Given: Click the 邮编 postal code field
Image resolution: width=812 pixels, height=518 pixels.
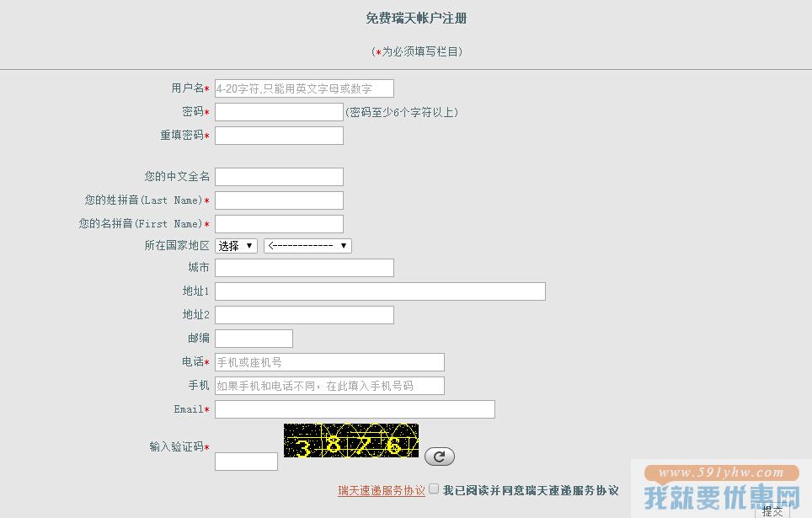Looking at the screenshot, I should 254,339.
